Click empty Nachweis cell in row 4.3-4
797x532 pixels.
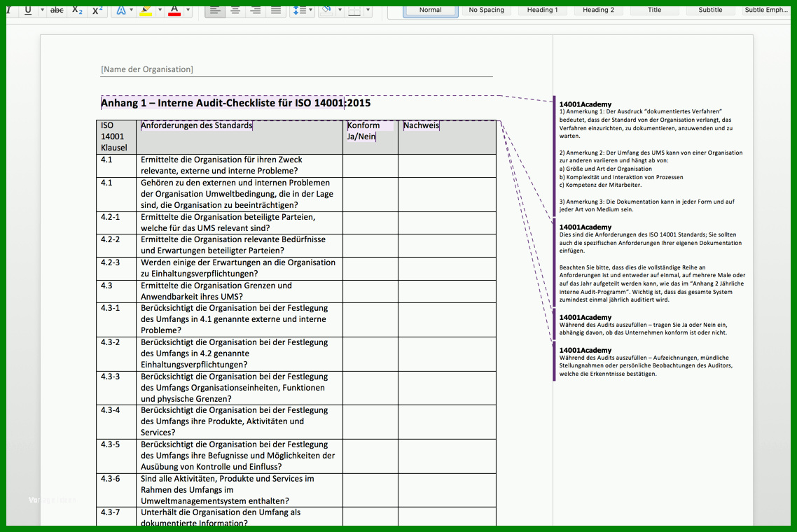pos(448,421)
